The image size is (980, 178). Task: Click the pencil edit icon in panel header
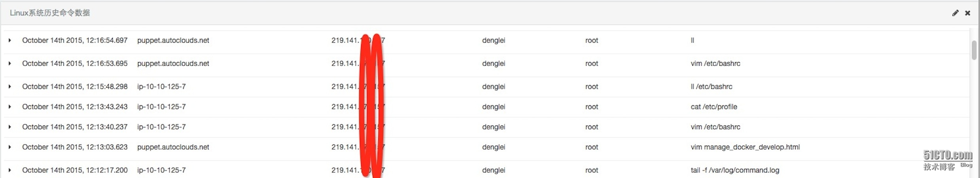click(x=955, y=13)
